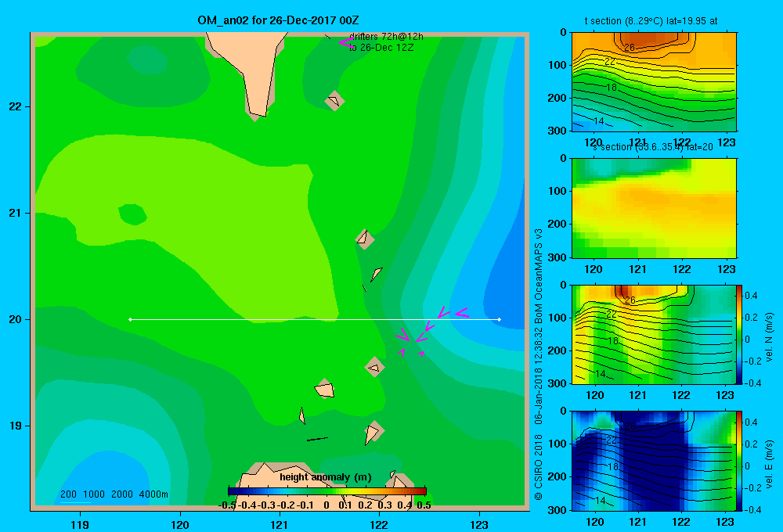Click the 0.4 tick on vel. N color bar
The image size is (783, 532).
751,296
